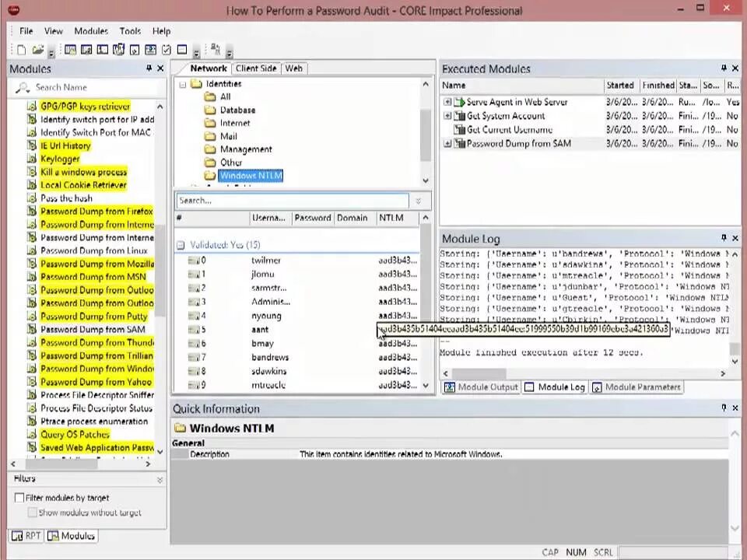747x560 pixels.
Task: Open the first toolbar overflow dropdown
Action: pos(51,52)
